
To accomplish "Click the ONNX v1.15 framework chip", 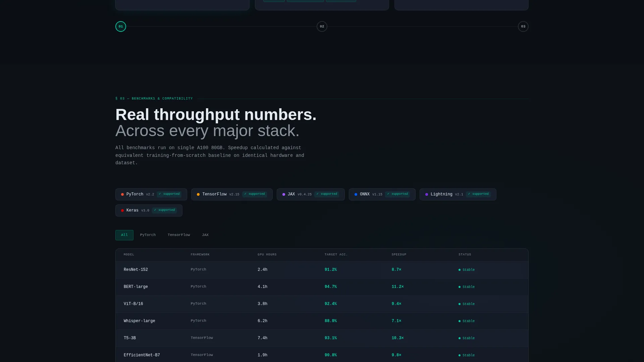I will point(382,194).
